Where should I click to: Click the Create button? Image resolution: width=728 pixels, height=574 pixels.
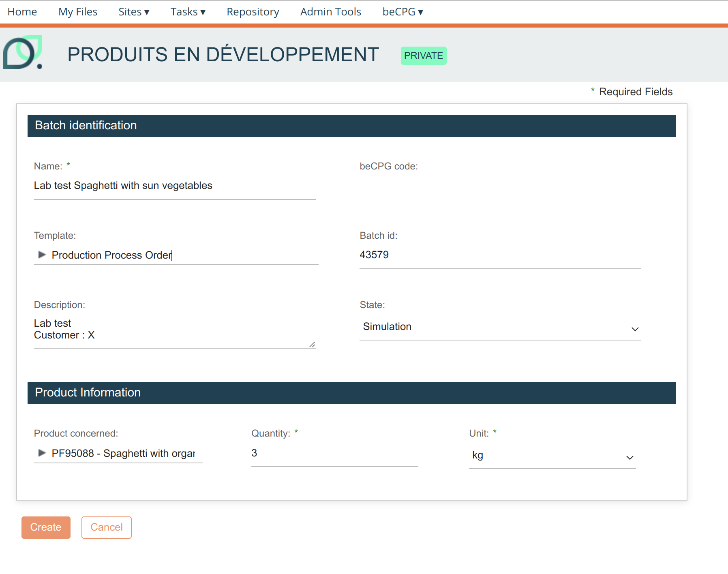[x=46, y=527]
